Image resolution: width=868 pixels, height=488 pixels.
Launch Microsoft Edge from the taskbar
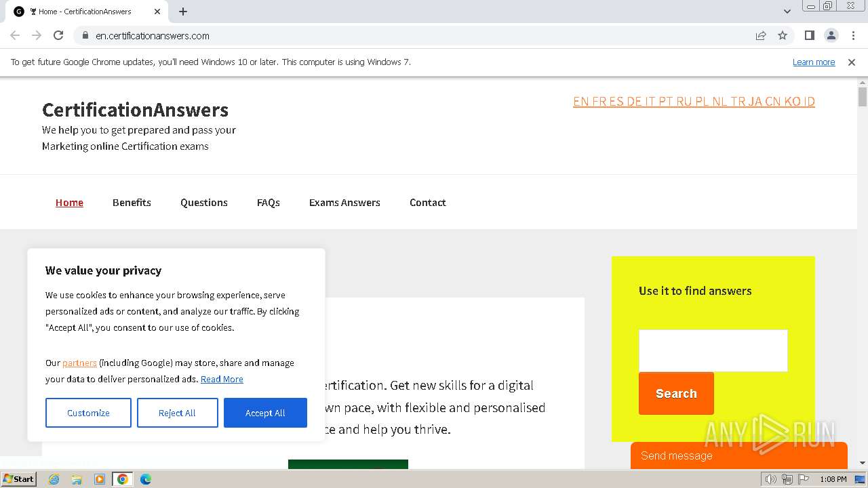[x=146, y=479]
